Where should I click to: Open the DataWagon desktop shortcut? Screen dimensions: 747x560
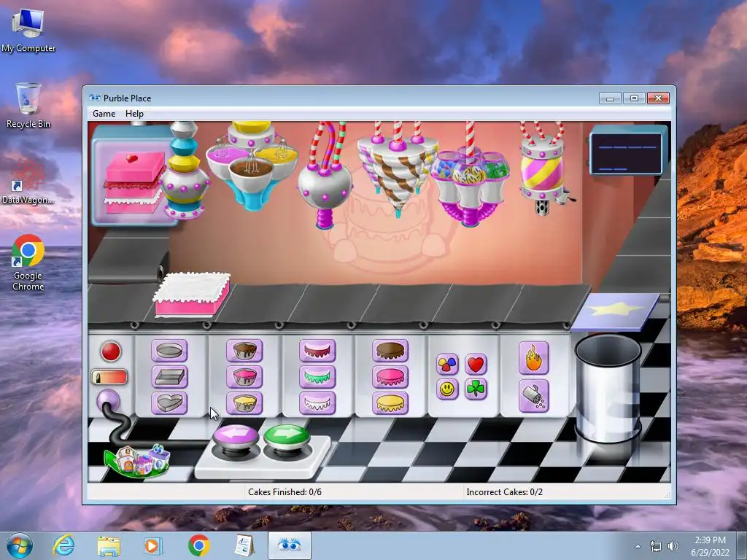coord(28,181)
